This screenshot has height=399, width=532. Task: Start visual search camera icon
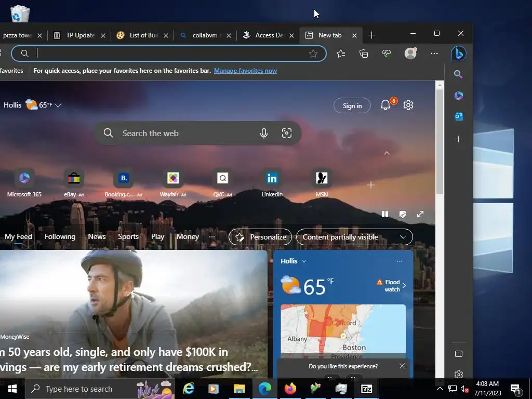(287, 133)
